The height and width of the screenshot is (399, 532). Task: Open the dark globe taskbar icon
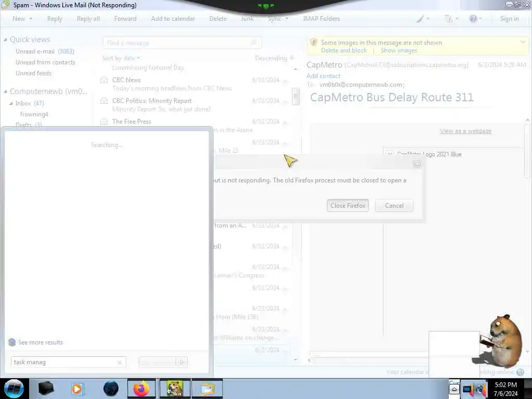click(x=111, y=389)
